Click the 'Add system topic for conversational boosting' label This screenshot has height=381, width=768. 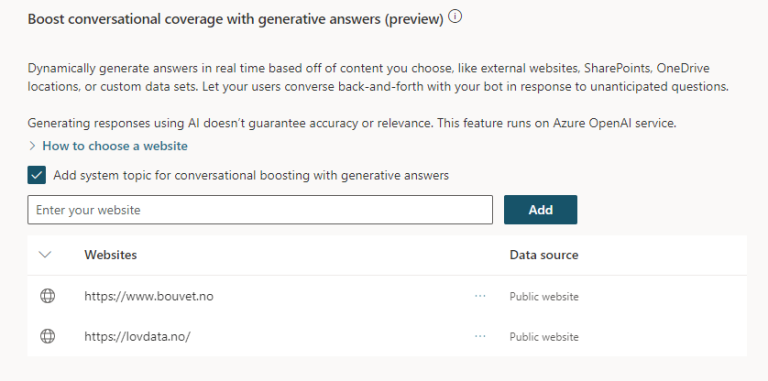tap(251, 175)
